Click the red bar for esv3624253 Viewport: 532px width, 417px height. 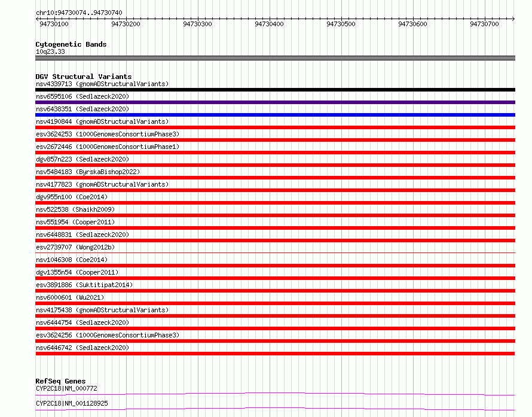[275, 140]
